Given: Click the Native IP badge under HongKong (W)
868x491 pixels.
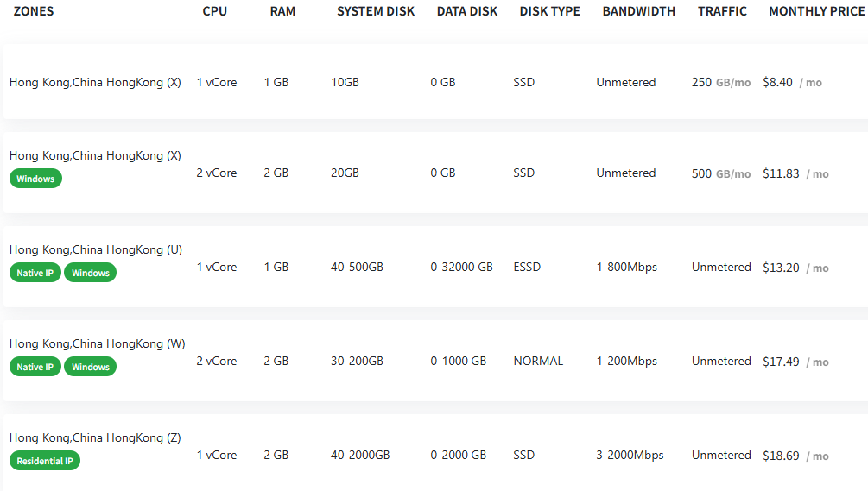Looking at the screenshot, I should (35, 367).
